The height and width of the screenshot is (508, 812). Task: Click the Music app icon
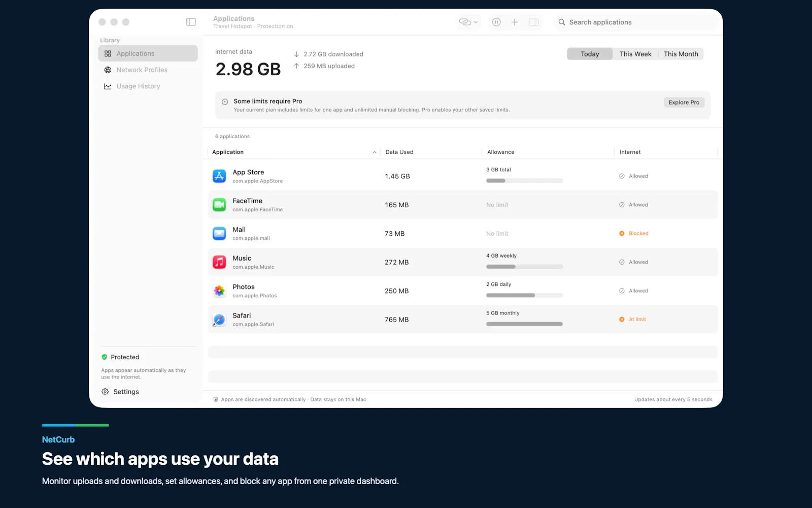coord(219,262)
